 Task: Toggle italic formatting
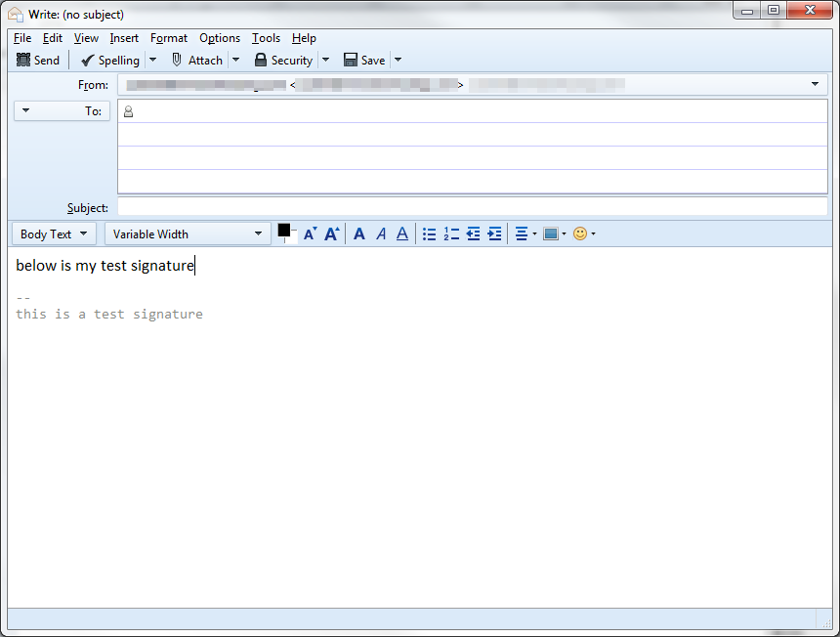[x=381, y=234]
